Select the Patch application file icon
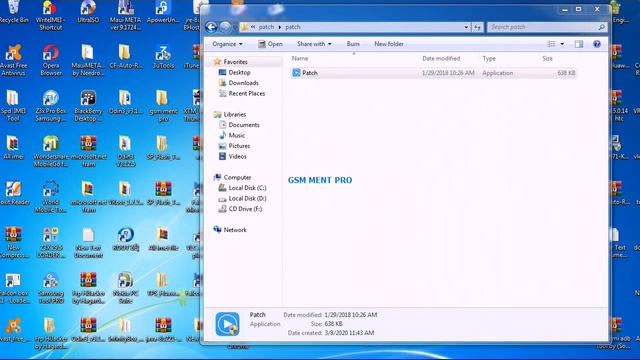Image resolution: width=640 pixels, height=360 pixels. pyautogui.click(x=296, y=73)
